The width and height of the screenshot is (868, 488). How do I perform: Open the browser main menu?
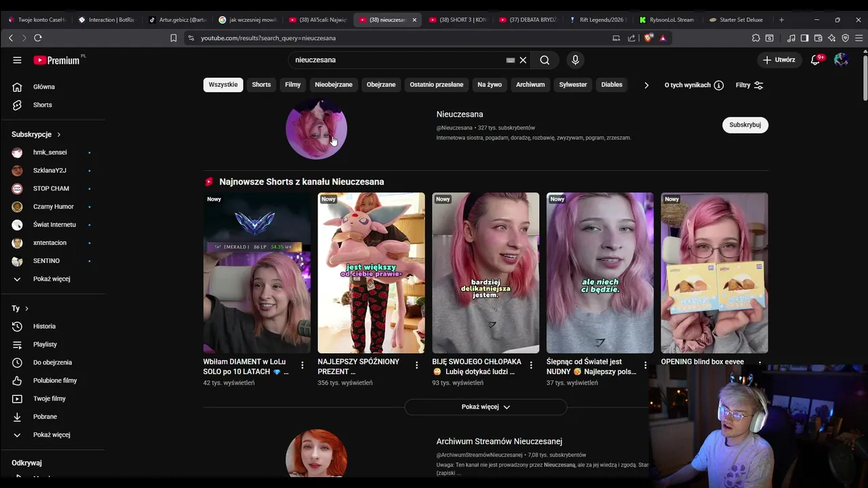coord(858,38)
